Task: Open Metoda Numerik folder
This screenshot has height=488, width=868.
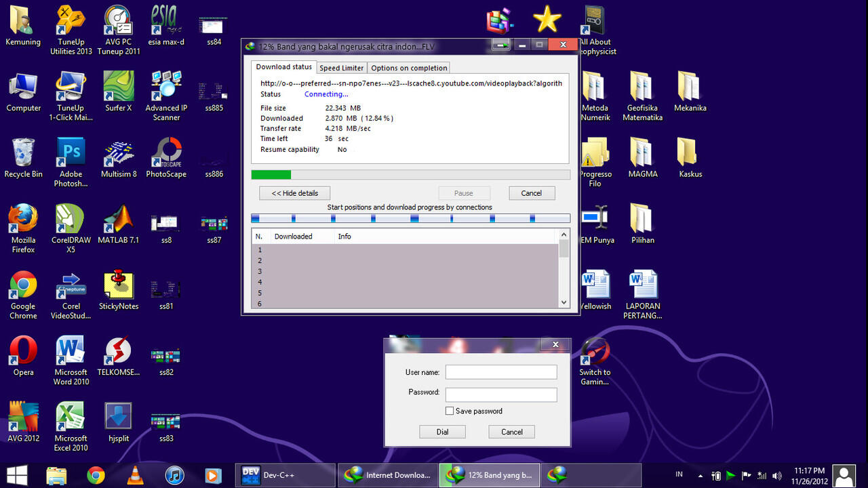Action: point(595,97)
